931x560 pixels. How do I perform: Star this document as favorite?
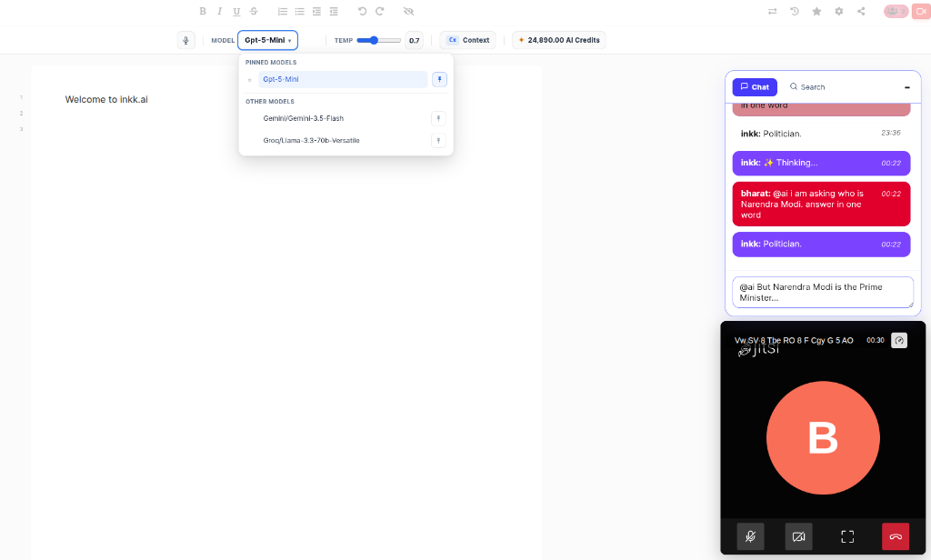click(817, 11)
